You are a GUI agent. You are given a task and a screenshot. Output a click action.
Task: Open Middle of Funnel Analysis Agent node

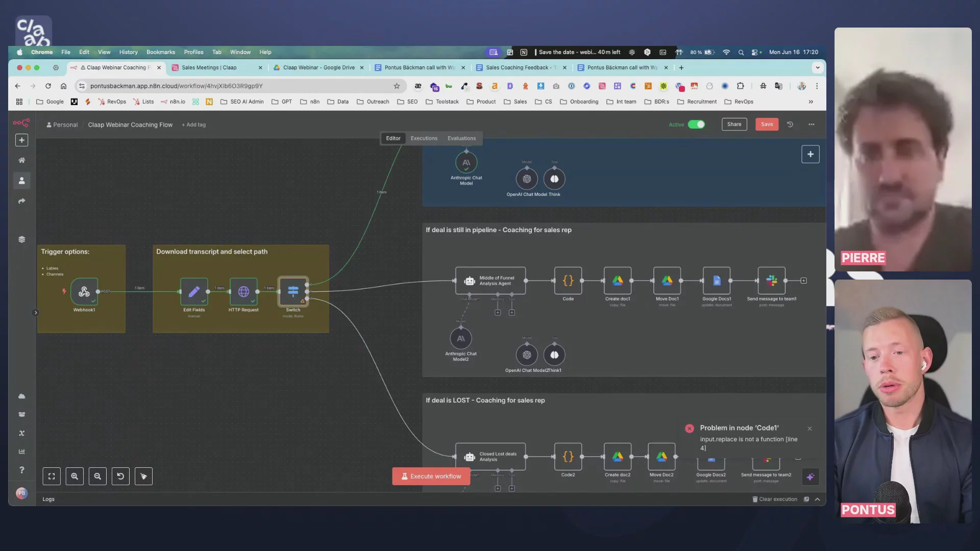pyautogui.click(x=491, y=281)
